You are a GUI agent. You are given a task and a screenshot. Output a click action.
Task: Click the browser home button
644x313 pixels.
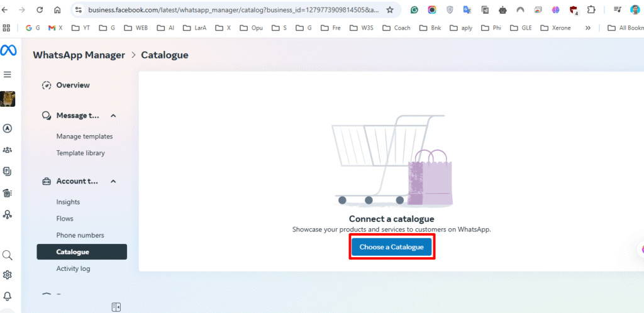(57, 10)
